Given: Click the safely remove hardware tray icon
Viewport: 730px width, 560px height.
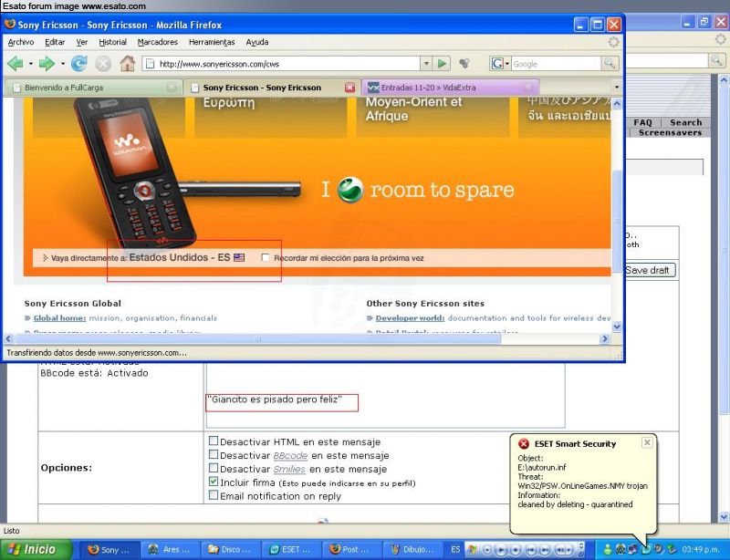Looking at the screenshot, I should [672, 550].
